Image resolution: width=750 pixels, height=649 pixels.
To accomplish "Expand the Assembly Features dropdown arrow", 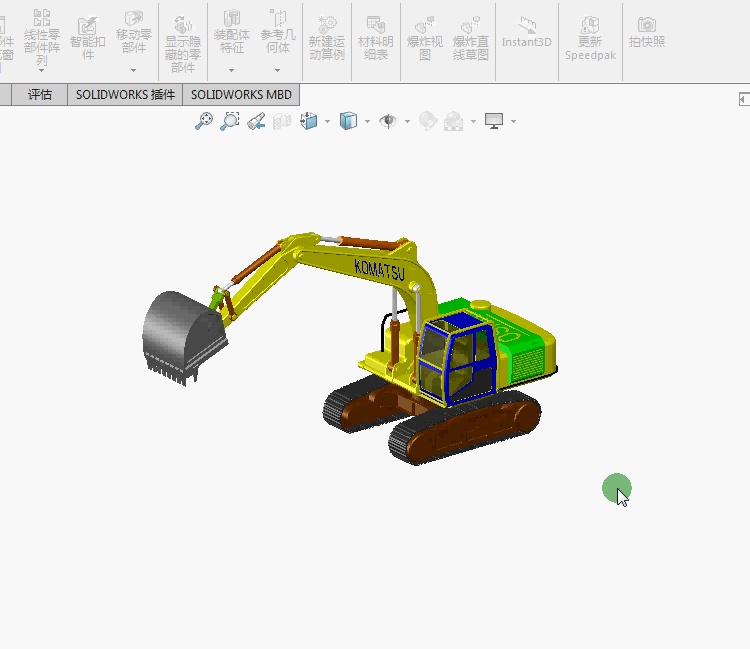I will 232,70.
